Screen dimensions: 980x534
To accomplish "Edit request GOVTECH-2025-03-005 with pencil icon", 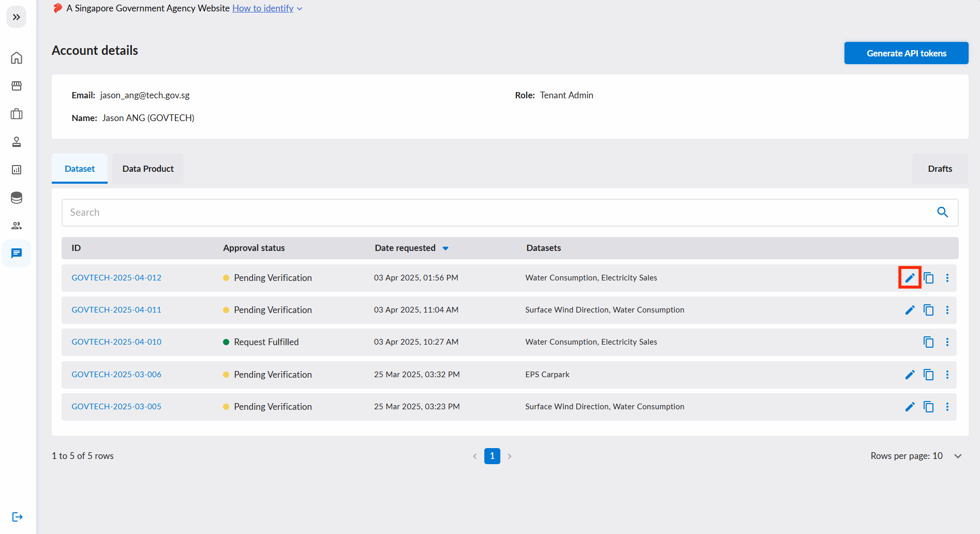I will click(x=910, y=407).
